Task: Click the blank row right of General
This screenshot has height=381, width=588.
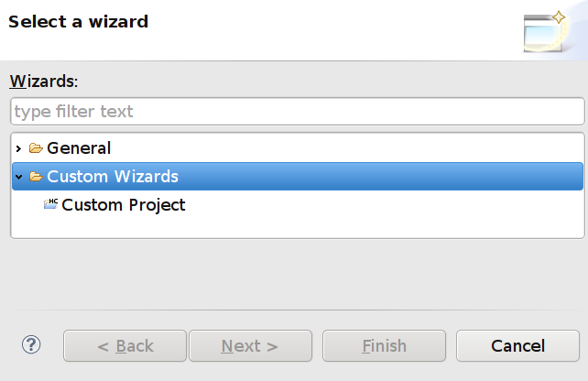Action: 348,148
